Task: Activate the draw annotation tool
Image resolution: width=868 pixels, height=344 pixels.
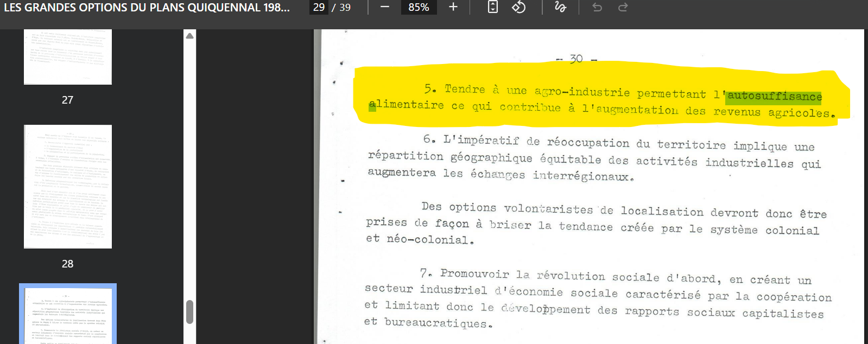Action: [x=560, y=7]
